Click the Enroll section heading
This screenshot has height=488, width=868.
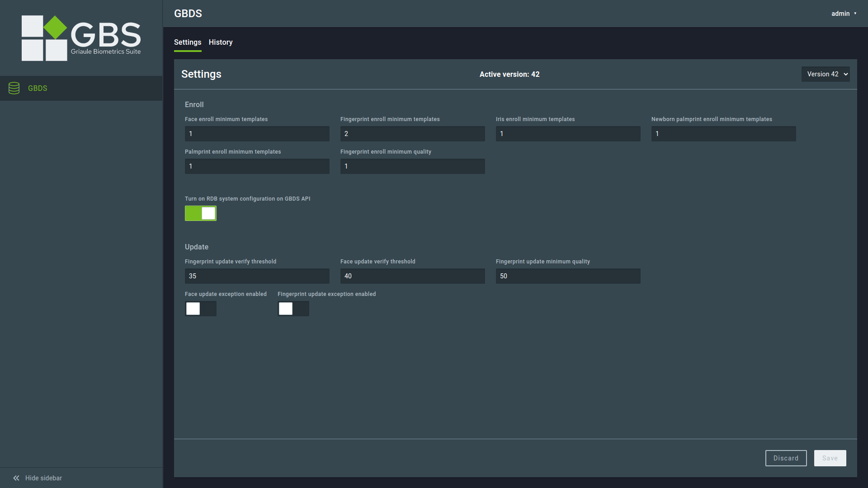tap(194, 104)
